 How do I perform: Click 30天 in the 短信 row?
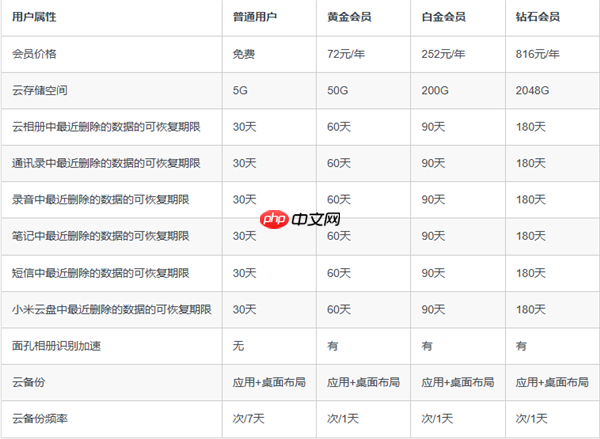coord(245,273)
